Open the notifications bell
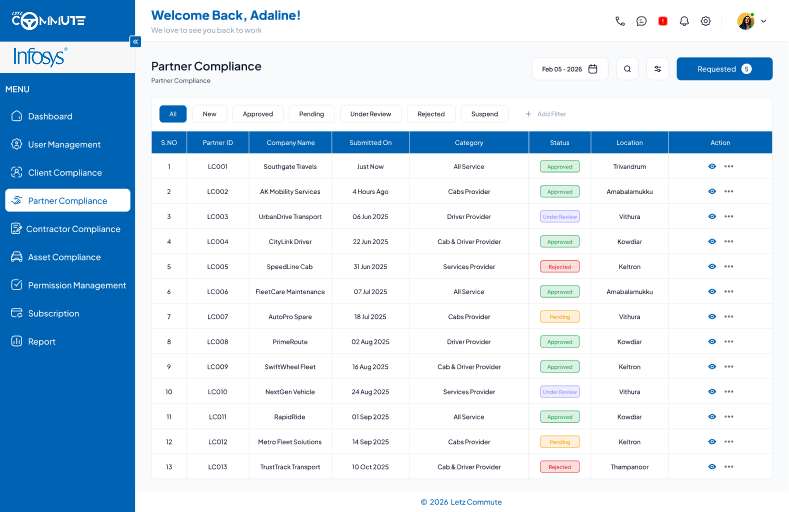 [684, 21]
